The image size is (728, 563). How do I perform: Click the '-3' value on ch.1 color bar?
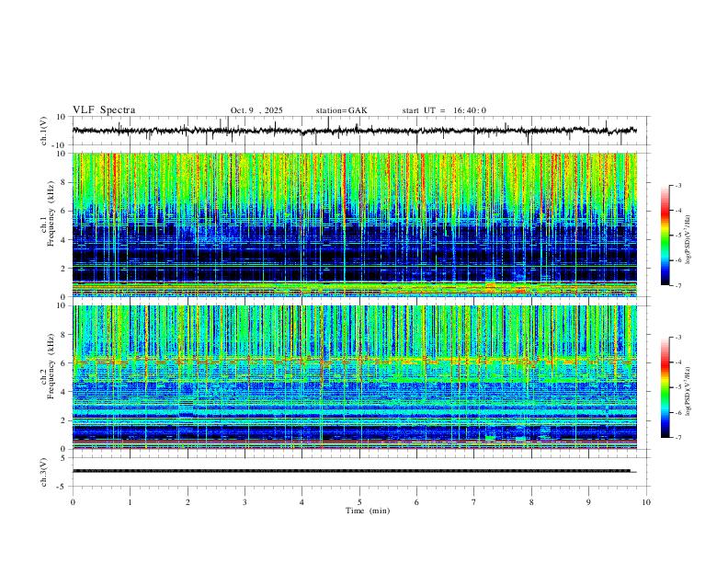(x=677, y=185)
